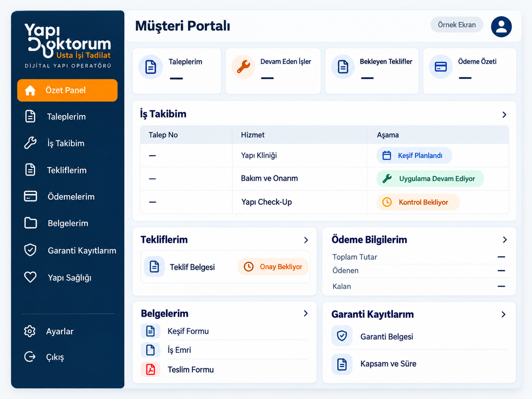
Task: Expand the Belgelerim card chevron
Action: point(305,313)
